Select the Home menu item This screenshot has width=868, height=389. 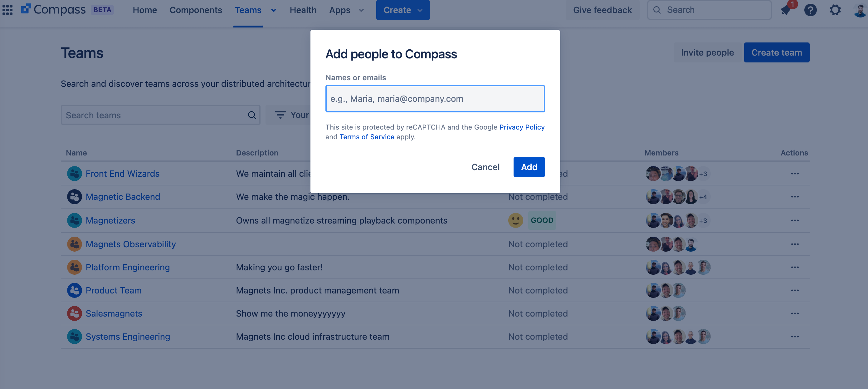pos(144,10)
